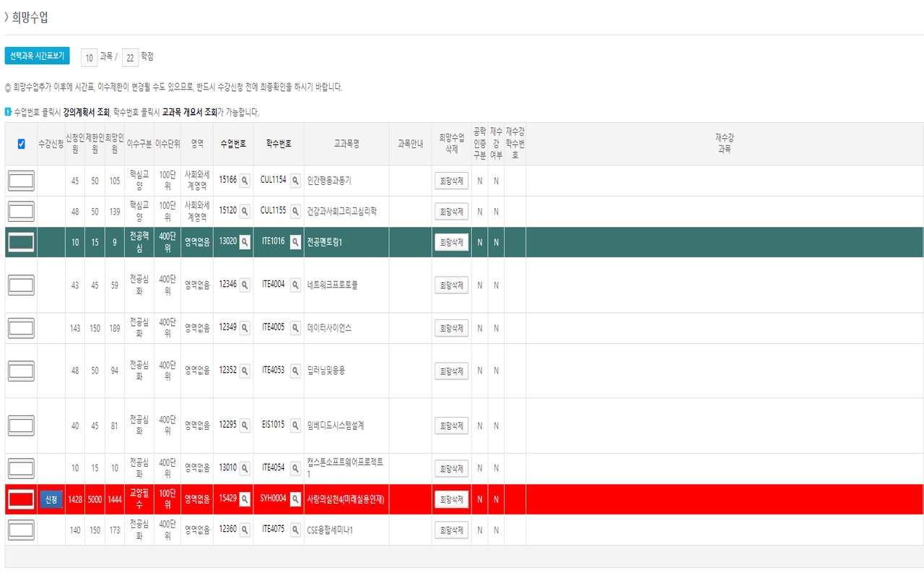This screenshot has width=924, height=578.
Task: Open course code EIS1015 link
Action: coord(274,425)
